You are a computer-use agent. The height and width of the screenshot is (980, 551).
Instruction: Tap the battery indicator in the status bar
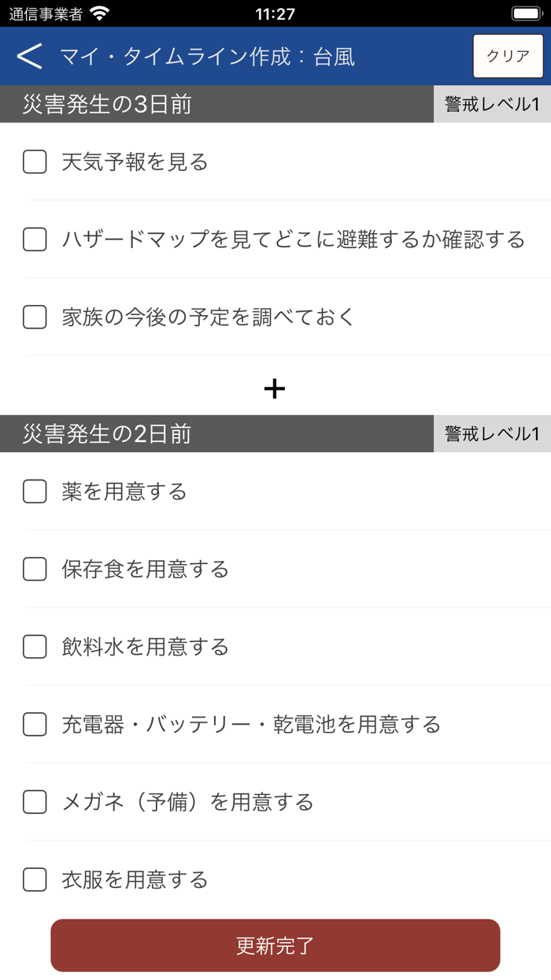pyautogui.click(x=525, y=12)
